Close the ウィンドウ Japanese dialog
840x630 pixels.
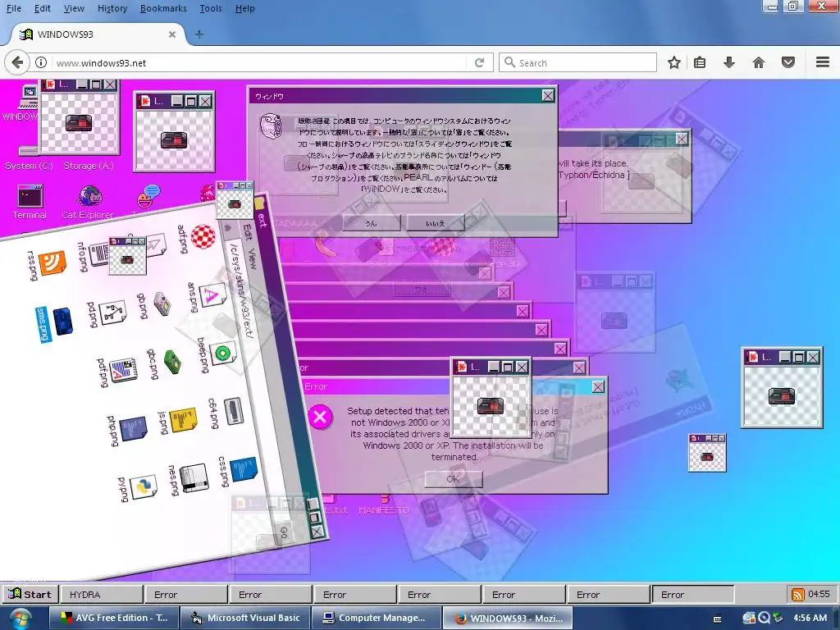pyautogui.click(x=547, y=95)
